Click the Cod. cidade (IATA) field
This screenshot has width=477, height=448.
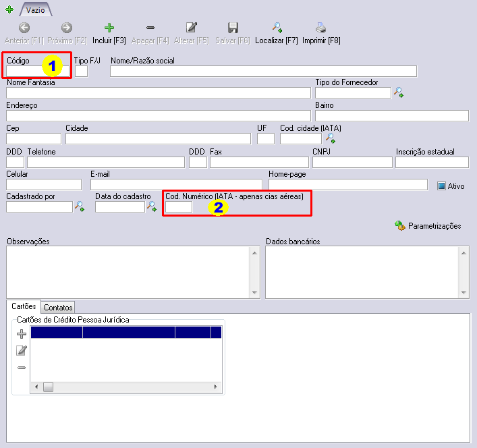301,139
